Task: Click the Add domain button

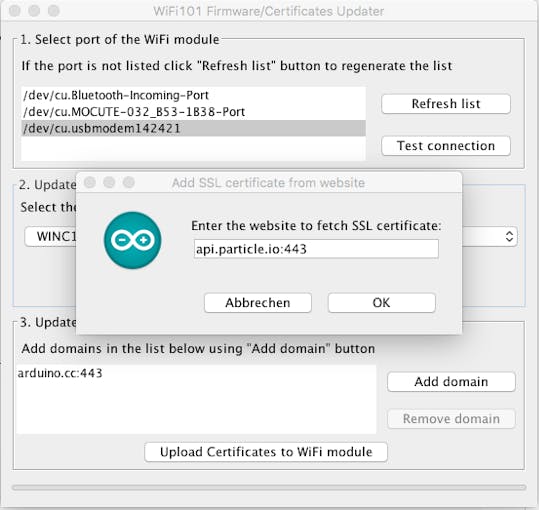Action: point(451,382)
